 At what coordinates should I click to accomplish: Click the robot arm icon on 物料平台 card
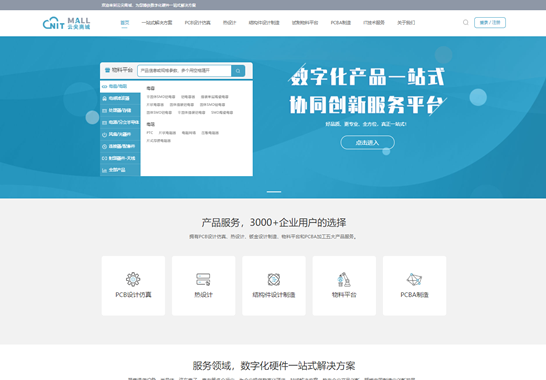344,279
